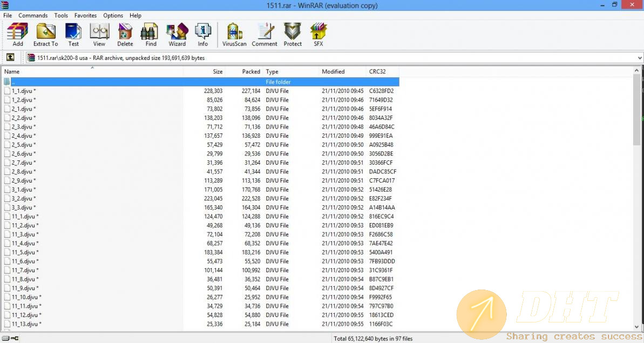Start VirusScan from toolbar

tap(234, 32)
